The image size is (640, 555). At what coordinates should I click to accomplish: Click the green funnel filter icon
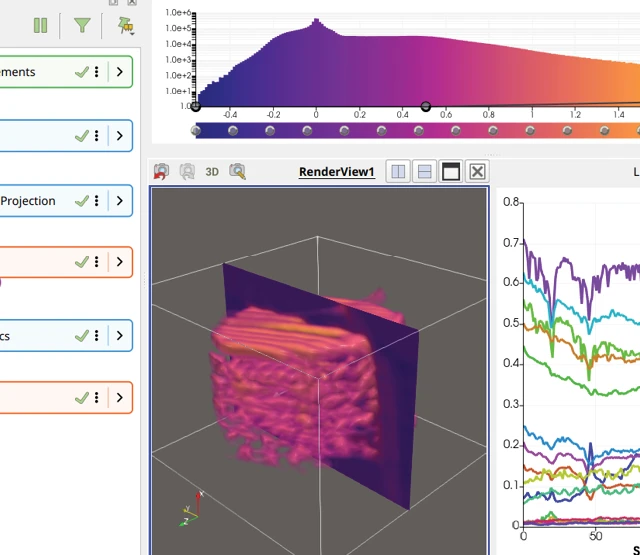[82, 25]
